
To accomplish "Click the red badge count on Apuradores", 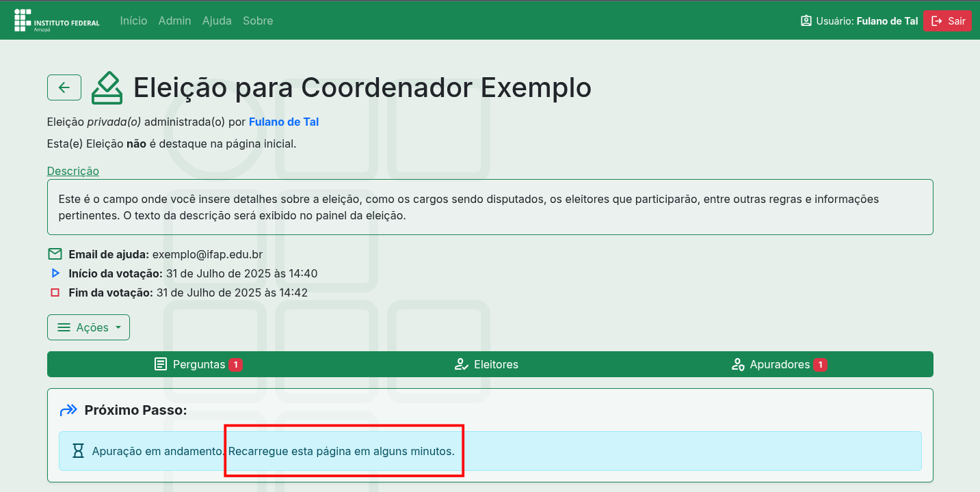I will (821, 365).
